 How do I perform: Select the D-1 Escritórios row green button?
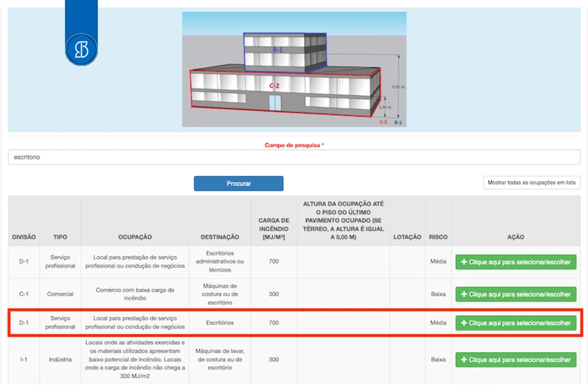(x=516, y=323)
